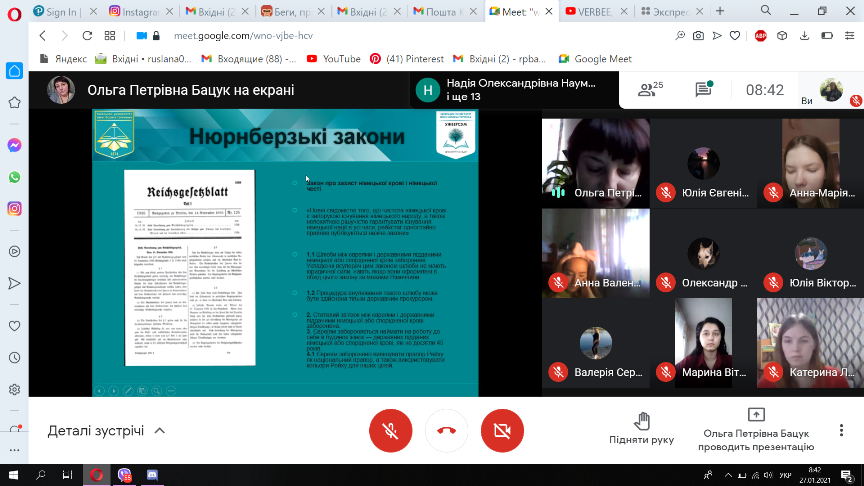Open Viber from the taskbar
This screenshot has width=864, height=486.
[x=125, y=475]
